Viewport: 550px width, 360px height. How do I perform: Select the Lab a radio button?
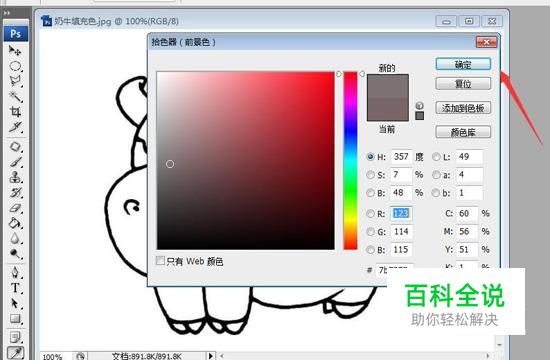pos(436,175)
